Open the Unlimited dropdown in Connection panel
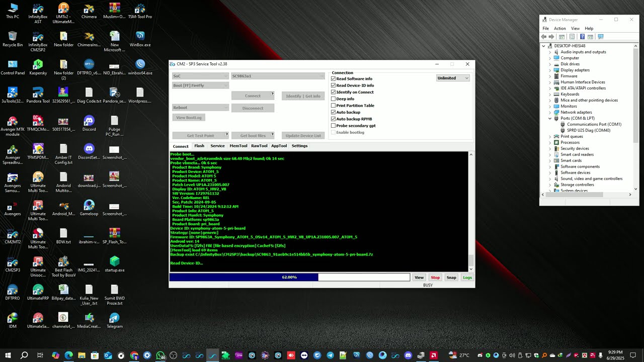This screenshot has height=362, width=644. coord(453,78)
